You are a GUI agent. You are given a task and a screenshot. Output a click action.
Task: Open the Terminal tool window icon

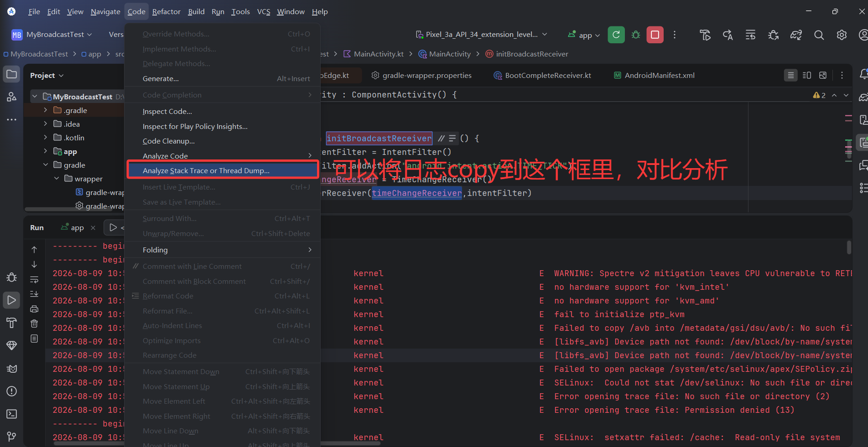click(x=12, y=414)
